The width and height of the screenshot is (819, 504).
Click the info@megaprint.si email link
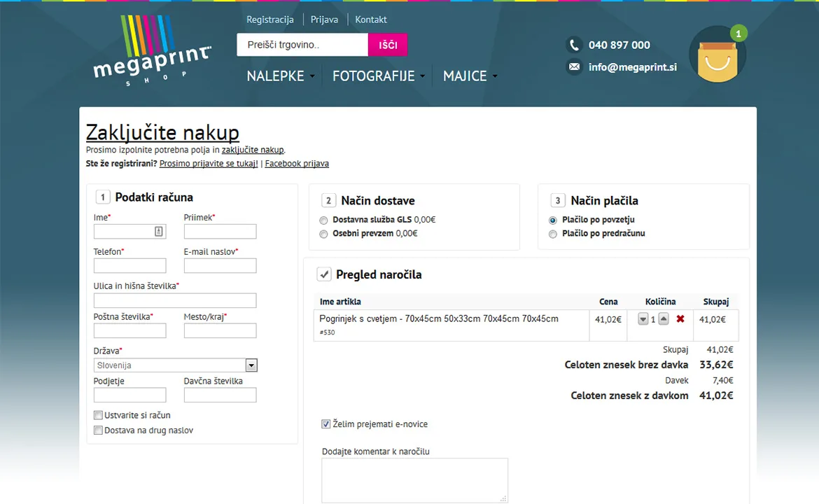[633, 67]
